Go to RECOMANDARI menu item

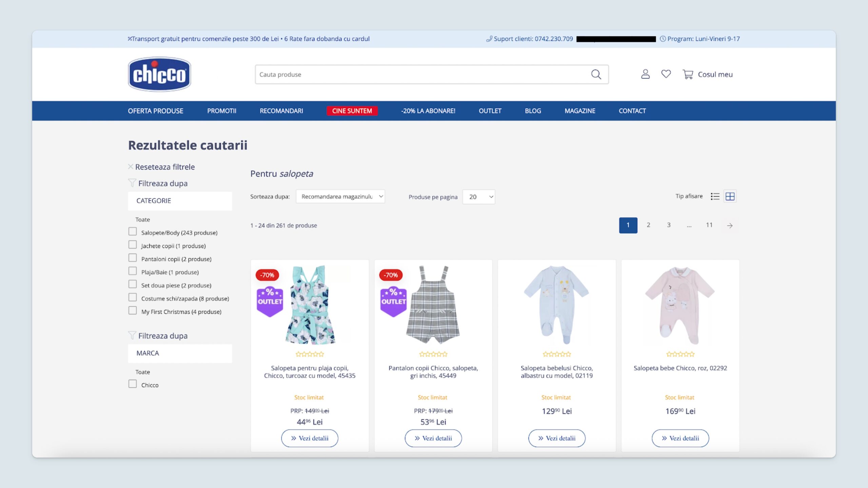(281, 111)
